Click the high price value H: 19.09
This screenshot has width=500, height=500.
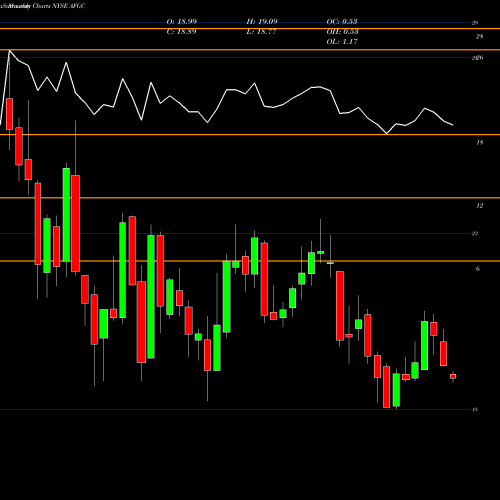(x=262, y=22)
